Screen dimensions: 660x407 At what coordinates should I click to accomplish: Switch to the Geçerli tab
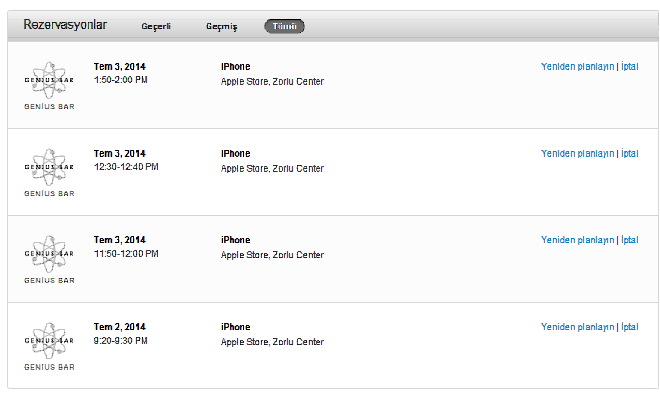pos(156,26)
